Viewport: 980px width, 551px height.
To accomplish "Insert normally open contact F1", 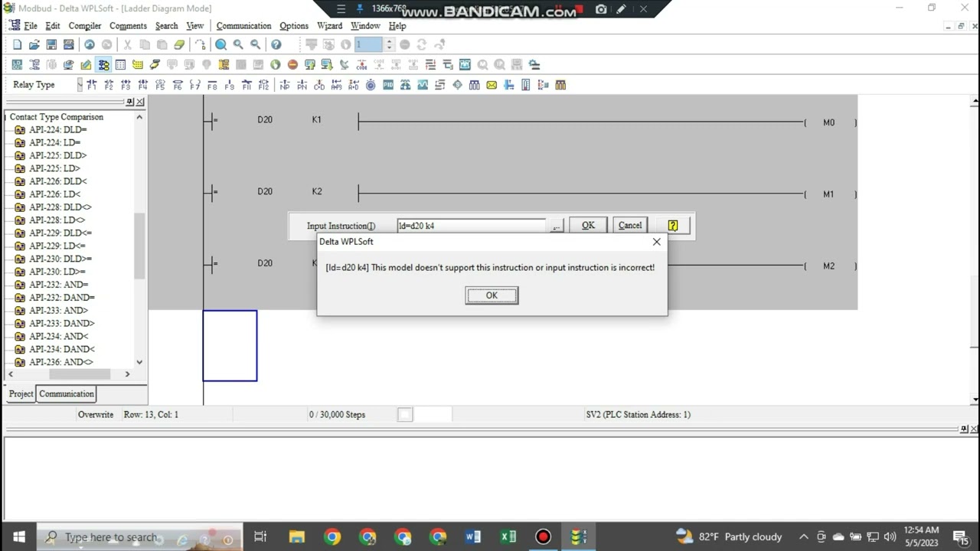I will (x=92, y=85).
